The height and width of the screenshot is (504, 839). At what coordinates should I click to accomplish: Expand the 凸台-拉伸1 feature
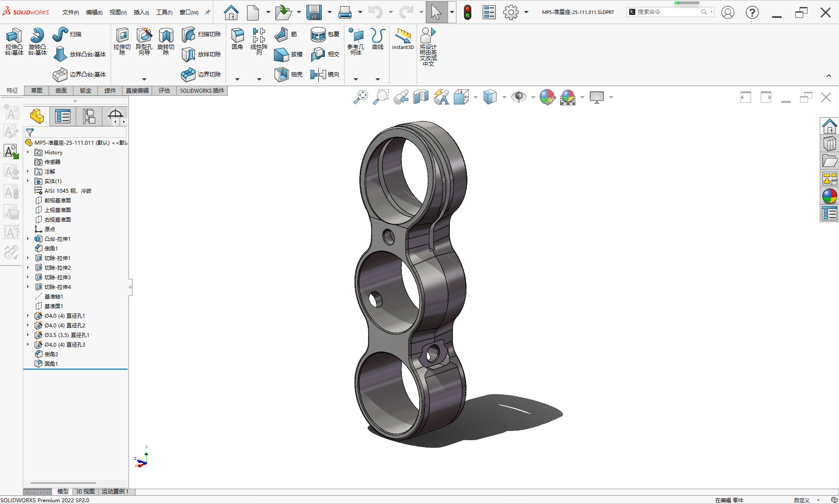point(28,239)
